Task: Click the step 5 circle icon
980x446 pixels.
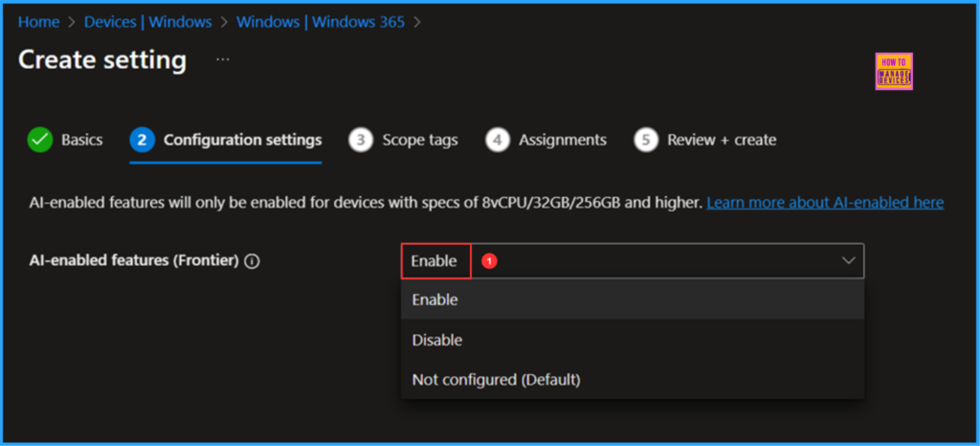Action: click(646, 140)
